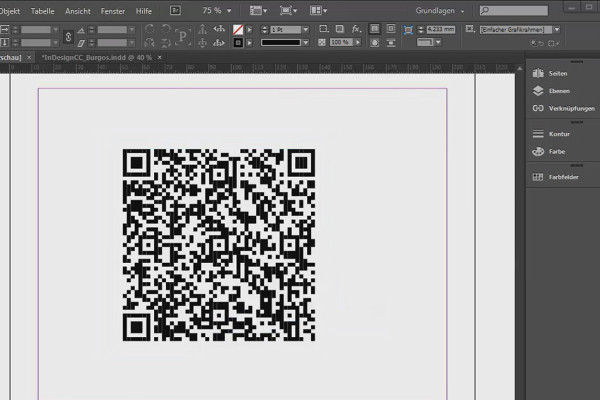Open the stroke weight 1 Pt dropdown
Image resolution: width=600 pixels, height=400 pixels.
coord(305,29)
